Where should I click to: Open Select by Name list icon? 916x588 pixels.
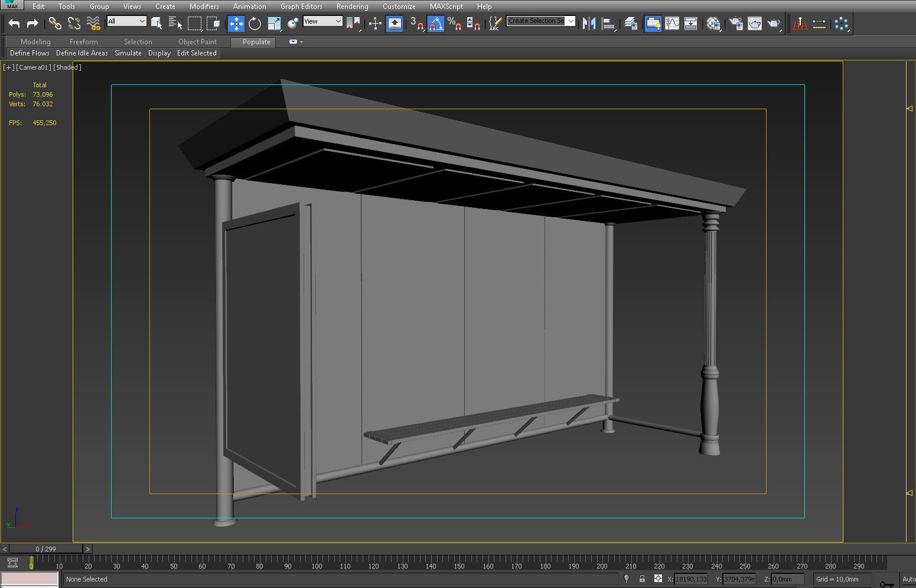[x=175, y=24]
